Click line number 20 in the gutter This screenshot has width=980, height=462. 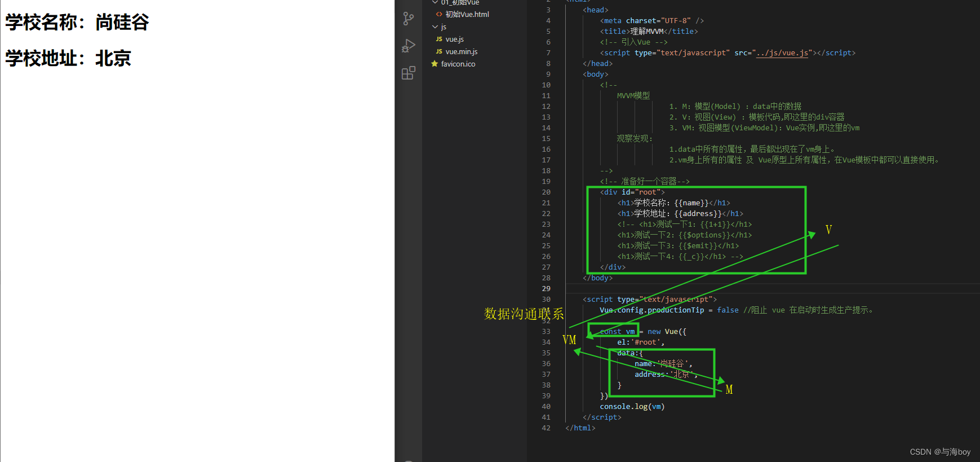click(546, 192)
